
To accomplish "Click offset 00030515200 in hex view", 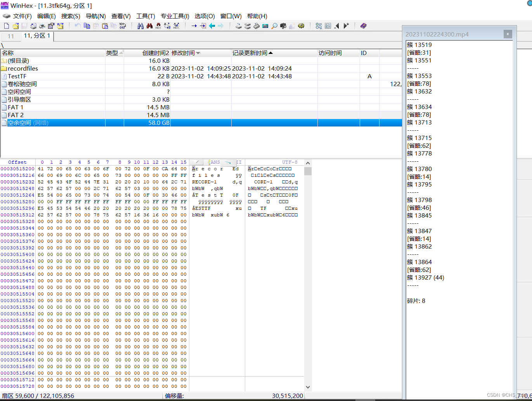I will click(17, 169).
